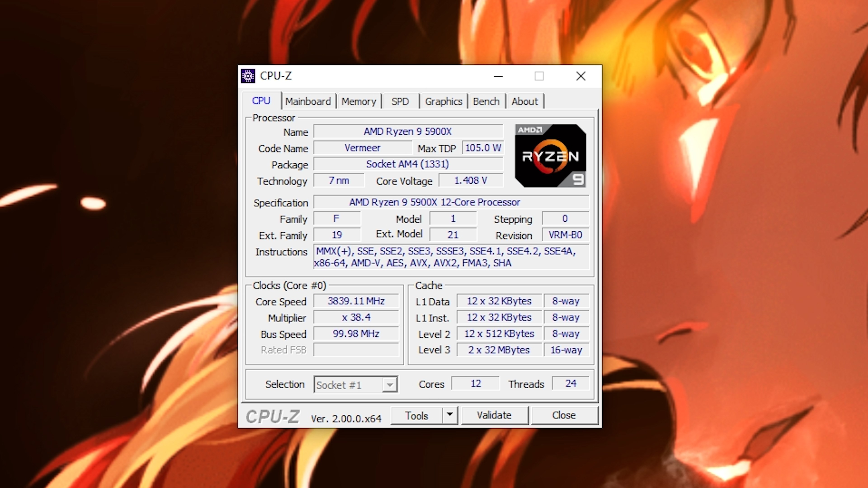
Task: Open the Tools dropdown arrow
Action: pyautogui.click(x=450, y=415)
